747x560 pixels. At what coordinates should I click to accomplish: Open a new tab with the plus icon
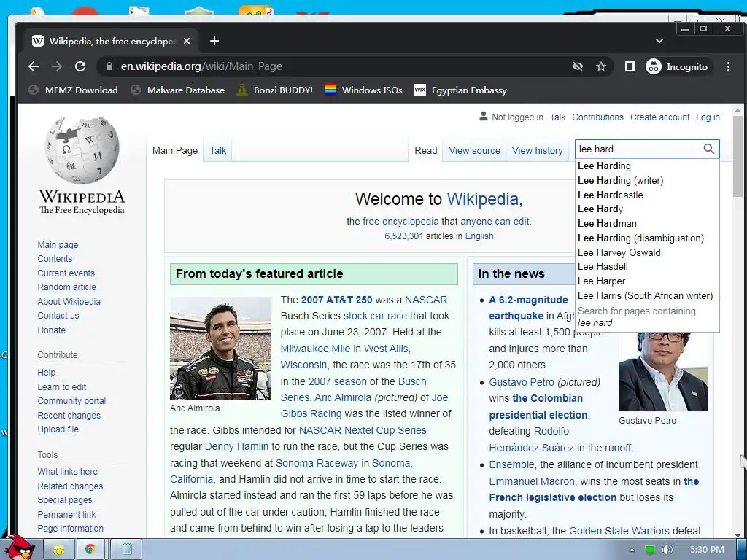(214, 41)
